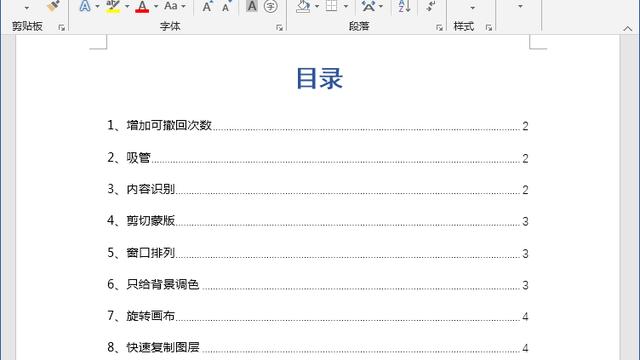Expand the 样式 styles gallery dropdown
Viewport: 640px width, 360px height.
pos(472,8)
